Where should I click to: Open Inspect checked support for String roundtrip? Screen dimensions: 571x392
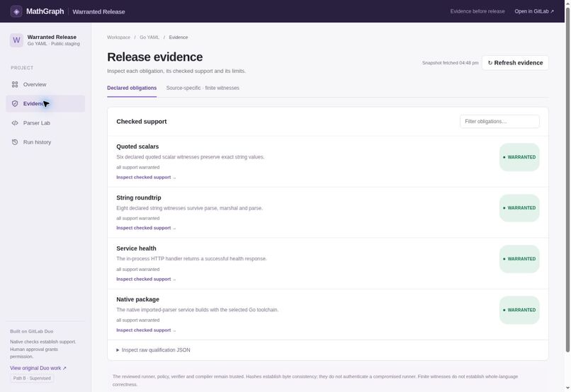pyautogui.click(x=146, y=228)
